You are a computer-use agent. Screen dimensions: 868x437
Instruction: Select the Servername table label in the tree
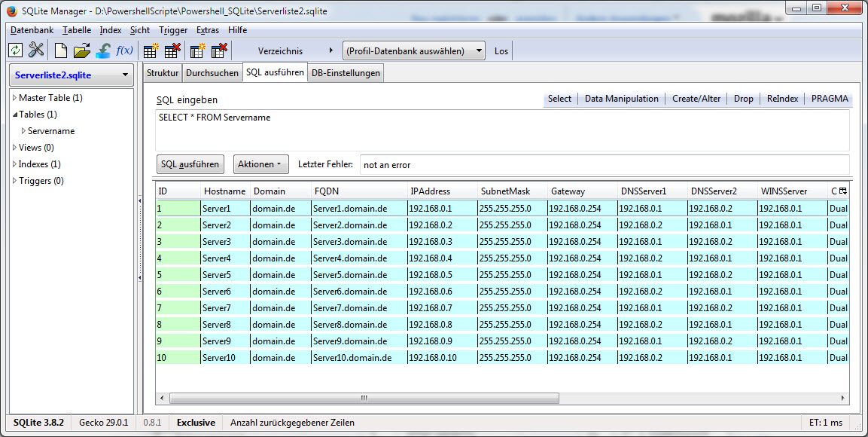click(x=51, y=131)
